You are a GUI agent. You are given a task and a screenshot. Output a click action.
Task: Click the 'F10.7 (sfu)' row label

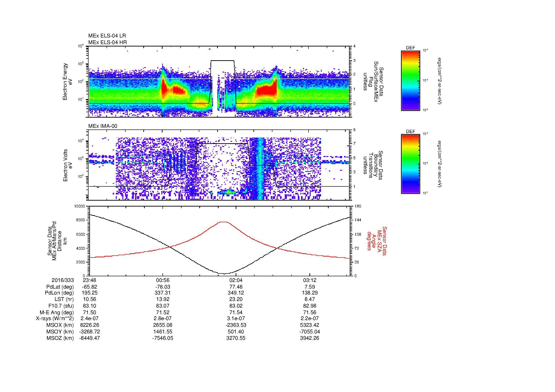pyautogui.click(x=61, y=306)
